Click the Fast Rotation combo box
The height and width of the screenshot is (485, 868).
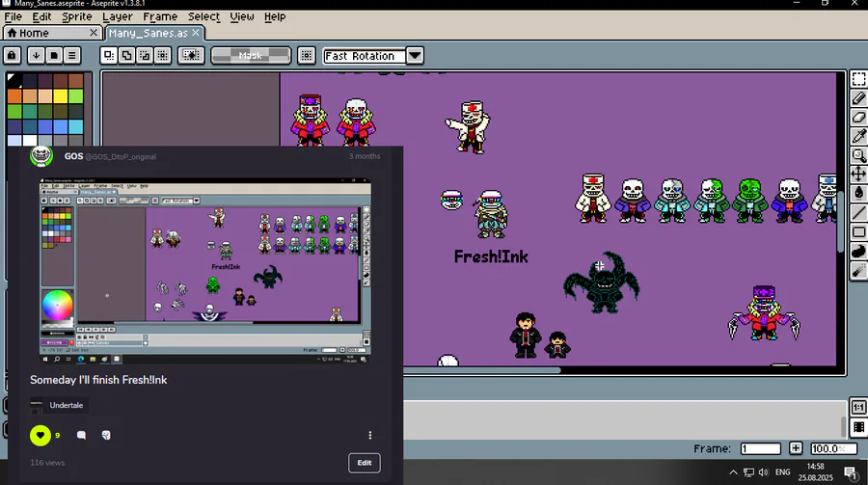[x=365, y=55]
